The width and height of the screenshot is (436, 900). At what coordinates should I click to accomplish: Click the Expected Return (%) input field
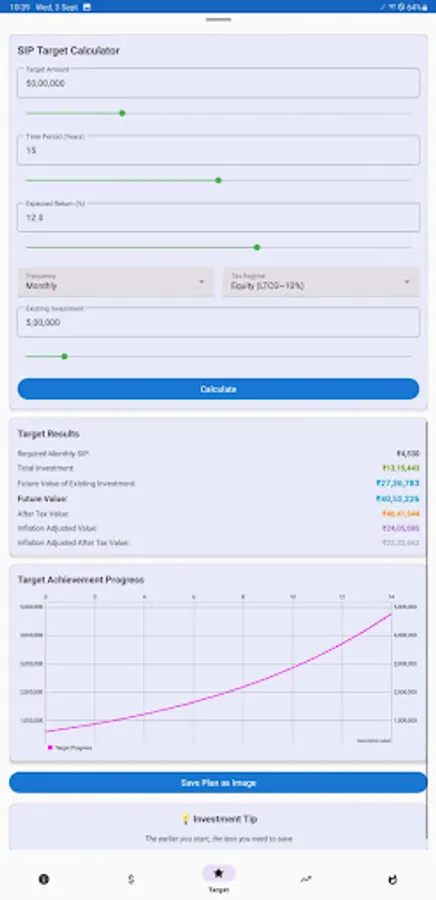coord(219,218)
